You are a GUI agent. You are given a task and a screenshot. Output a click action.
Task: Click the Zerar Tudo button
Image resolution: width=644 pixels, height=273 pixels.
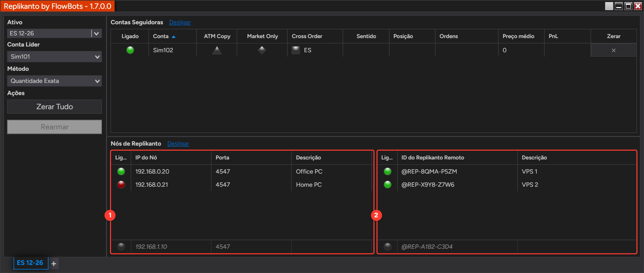coord(55,107)
